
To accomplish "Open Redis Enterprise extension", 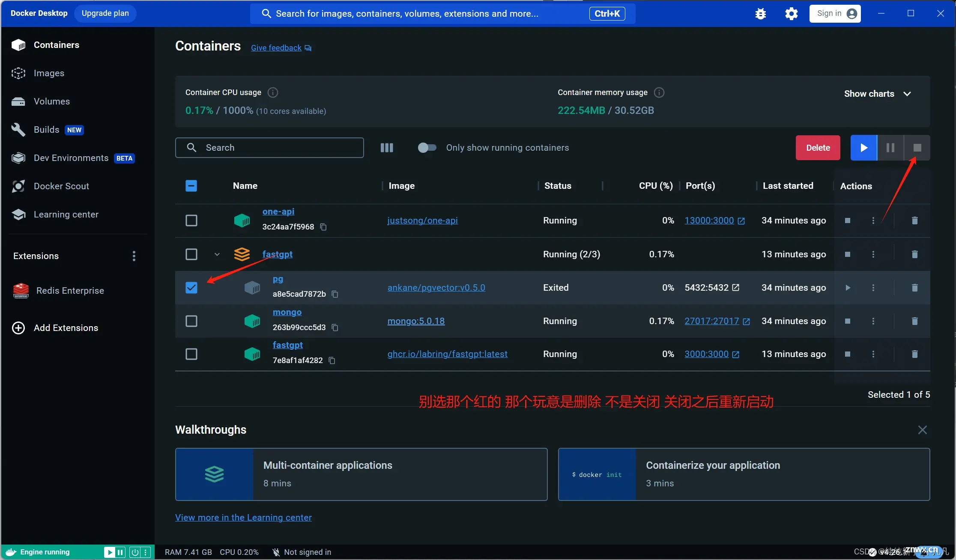I will (77, 291).
